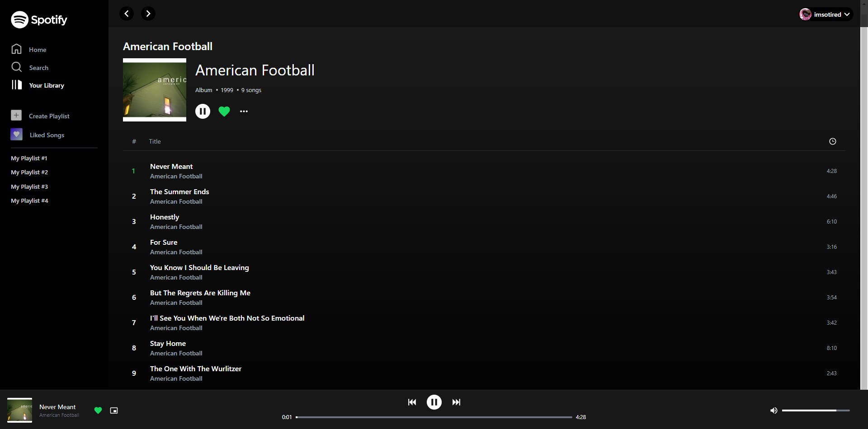Go back with the left arrow button
Image resolution: width=868 pixels, height=429 pixels.
tap(127, 14)
